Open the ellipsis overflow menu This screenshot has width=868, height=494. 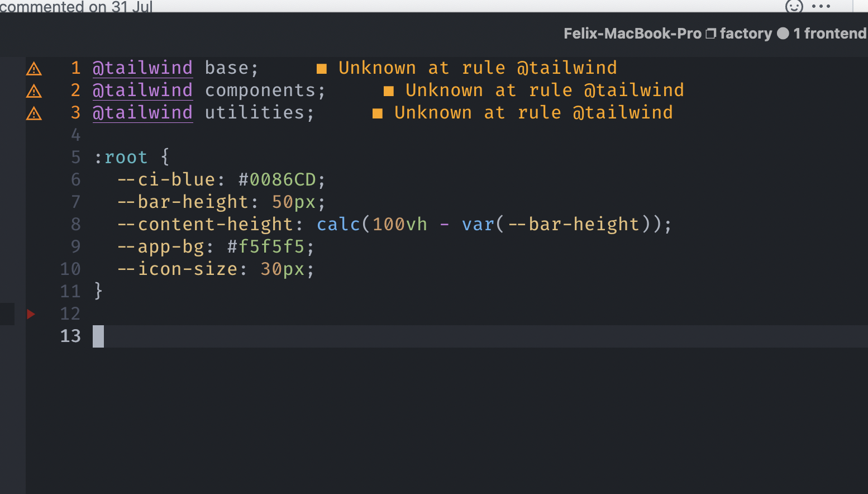coord(821,6)
